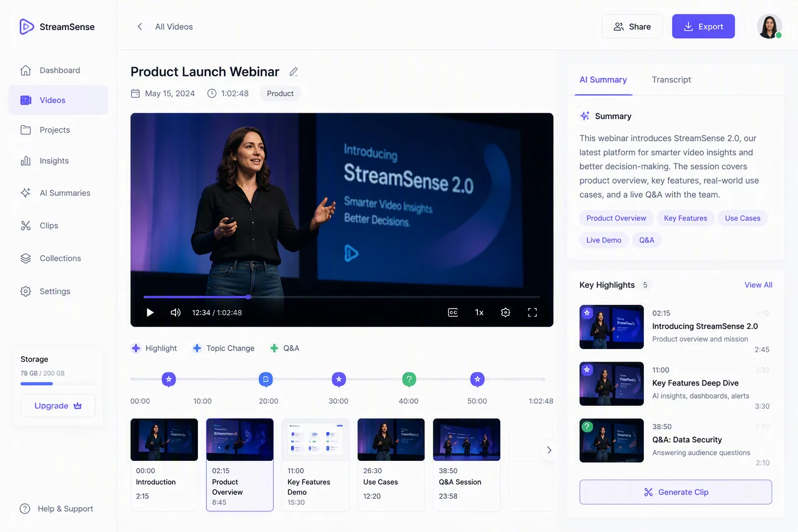Open the Introduction chapter thumbnail
Screen dimensions: 798x532
pyautogui.click(x=164, y=440)
